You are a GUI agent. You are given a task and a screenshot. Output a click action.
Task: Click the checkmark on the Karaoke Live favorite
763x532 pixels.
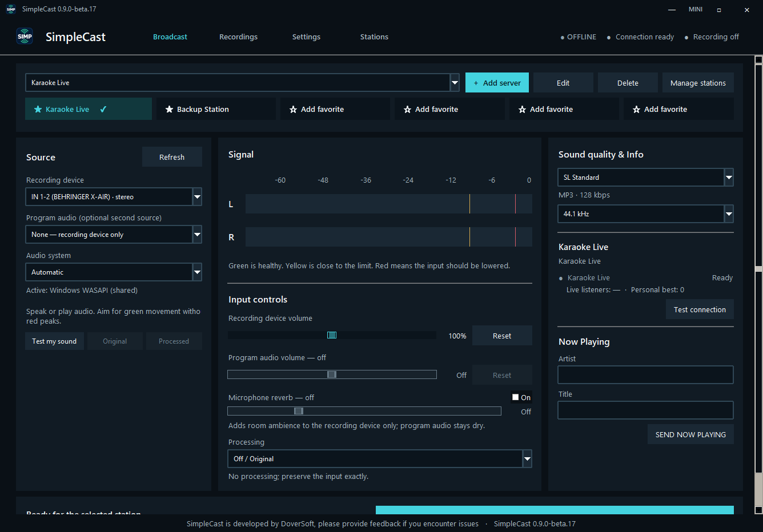[103, 109]
